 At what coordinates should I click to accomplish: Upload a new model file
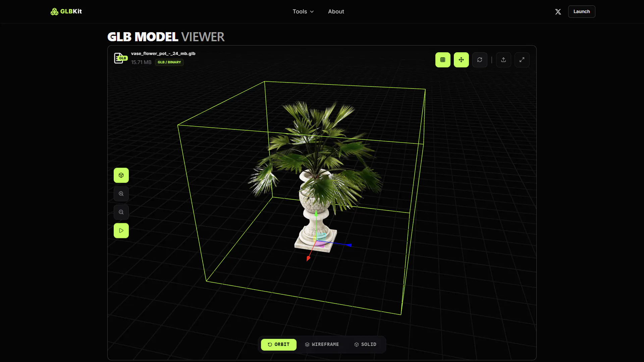click(503, 60)
